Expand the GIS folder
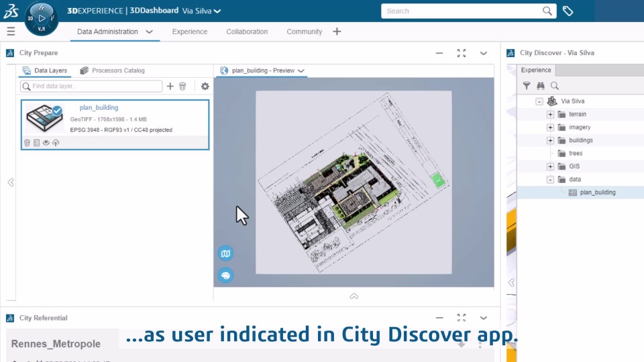This screenshot has height=362, width=644. point(550,167)
